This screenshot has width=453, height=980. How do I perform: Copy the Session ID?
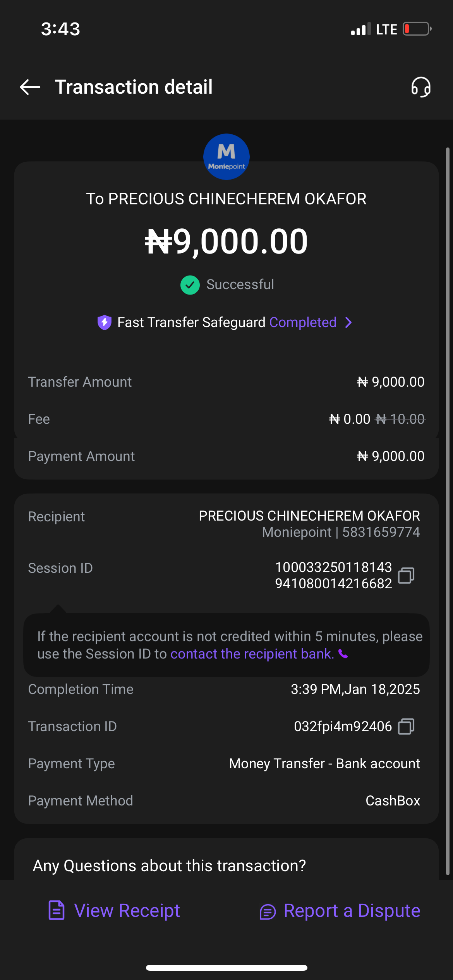[x=406, y=576]
